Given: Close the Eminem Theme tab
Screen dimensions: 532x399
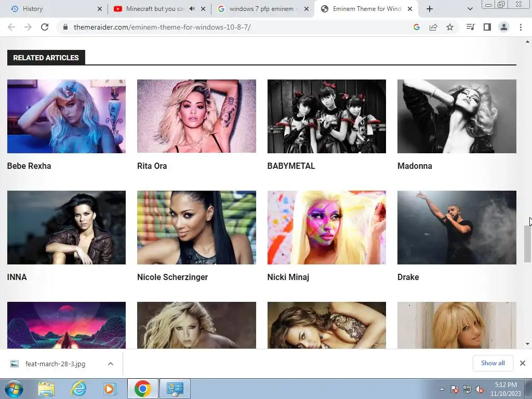Looking at the screenshot, I should point(410,9).
